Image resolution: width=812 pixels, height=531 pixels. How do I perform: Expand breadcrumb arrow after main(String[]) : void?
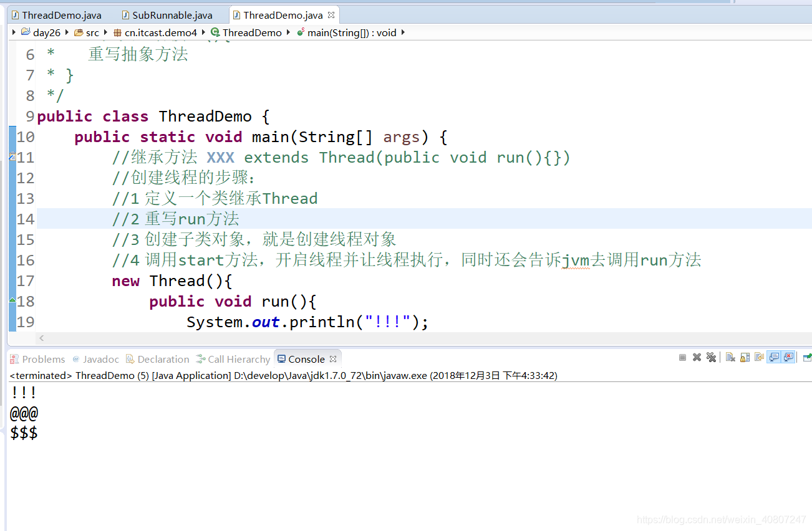click(x=403, y=32)
